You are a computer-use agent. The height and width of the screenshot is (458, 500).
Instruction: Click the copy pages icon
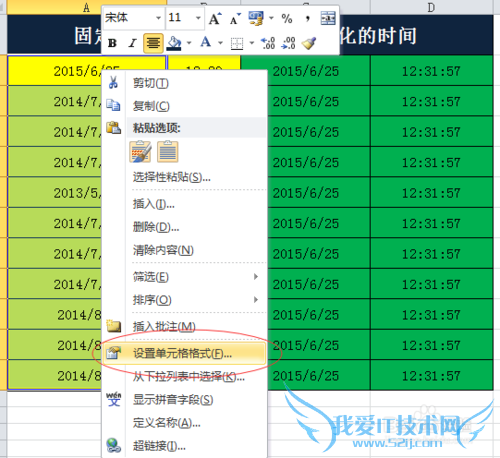pyautogui.click(x=113, y=105)
